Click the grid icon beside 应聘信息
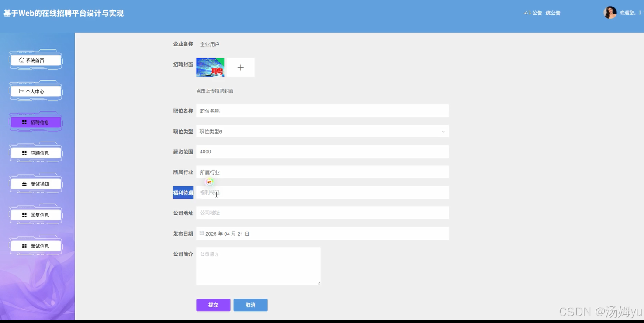This screenshot has height=323, width=644. tap(24, 153)
